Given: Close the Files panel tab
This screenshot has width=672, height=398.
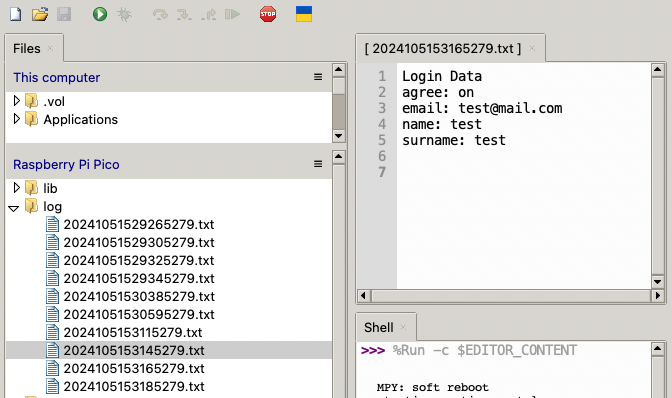Looking at the screenshot, I should pos(50,48).
